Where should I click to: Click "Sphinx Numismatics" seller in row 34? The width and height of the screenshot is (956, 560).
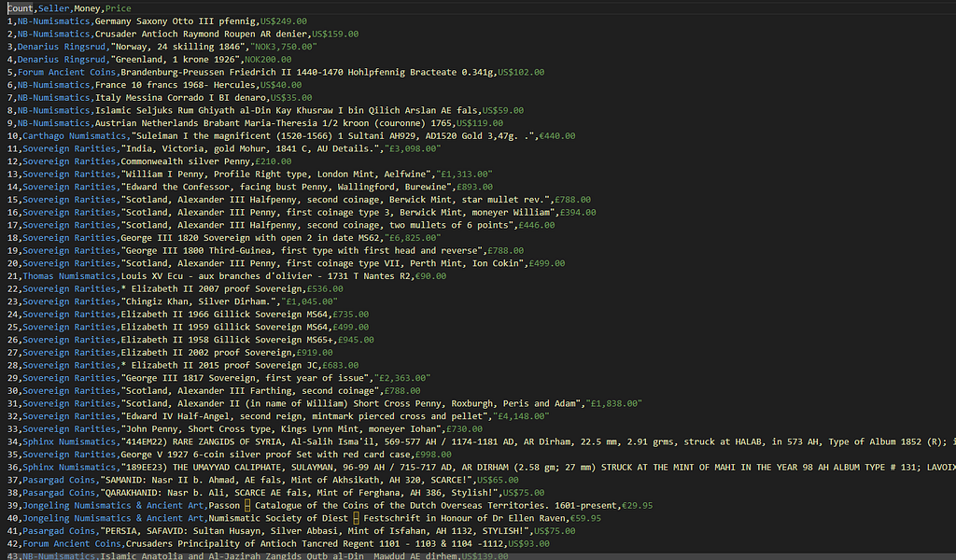tap(69, 443)
